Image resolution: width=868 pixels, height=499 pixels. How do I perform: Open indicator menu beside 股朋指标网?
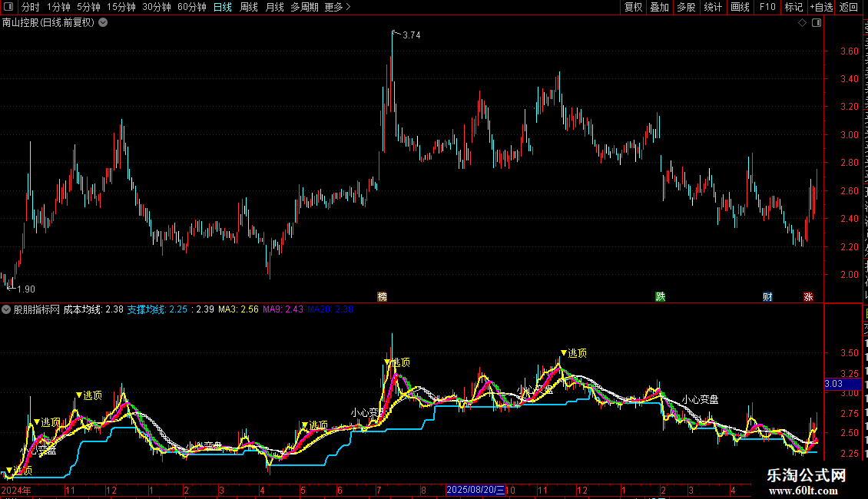(x=6, y=309)
